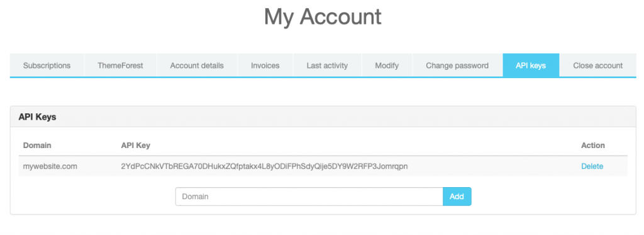Open the Subscriptions tab
Viewport: 644px width, 235px height.
click(x=47, y=66)
